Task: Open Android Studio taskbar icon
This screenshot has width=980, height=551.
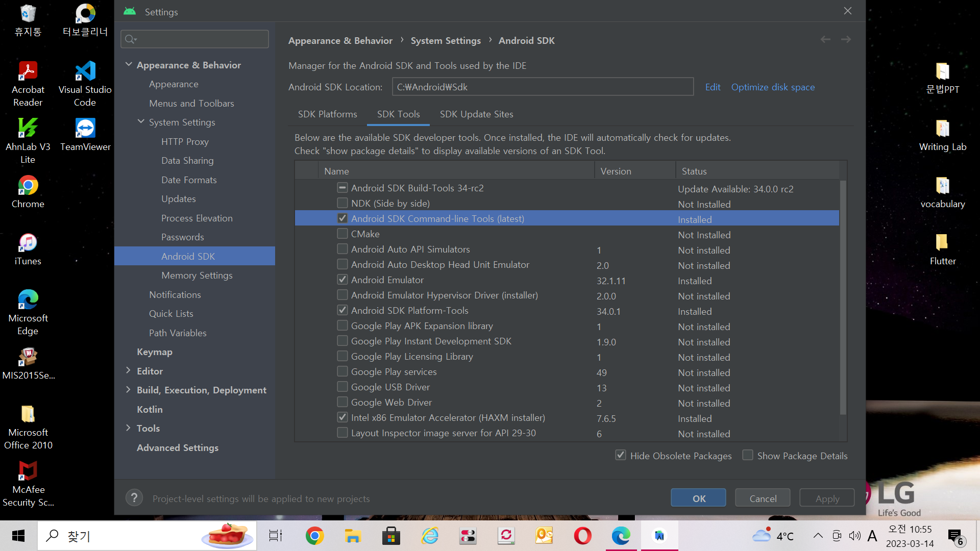Action: tap(659, 536)
